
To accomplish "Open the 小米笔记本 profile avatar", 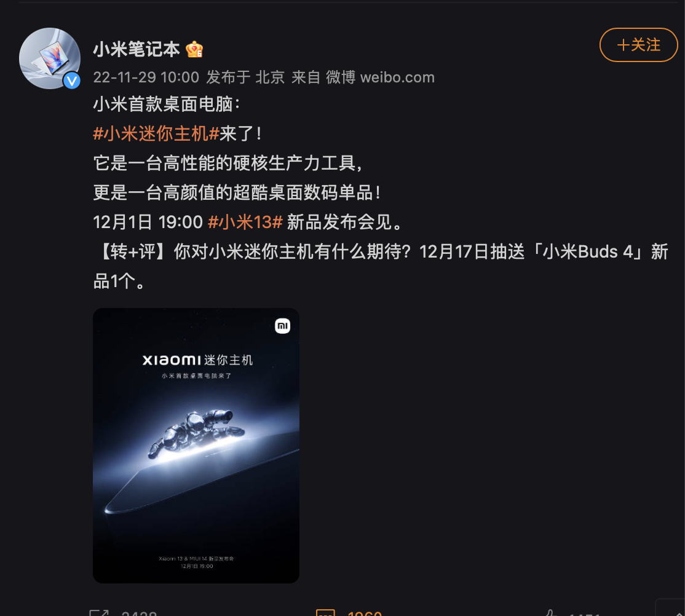I will tap(50, 58).
